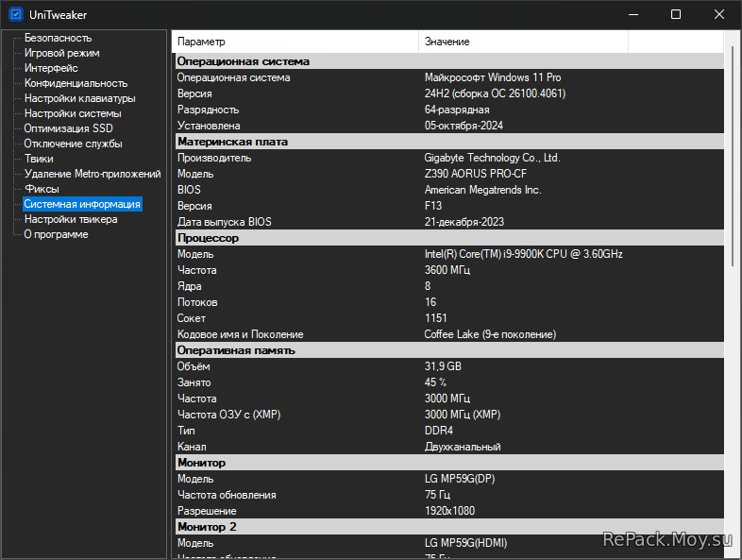This screenshot has width=742, height=560.
Task: Select the Монитор group header
Action: pos(447,463)
